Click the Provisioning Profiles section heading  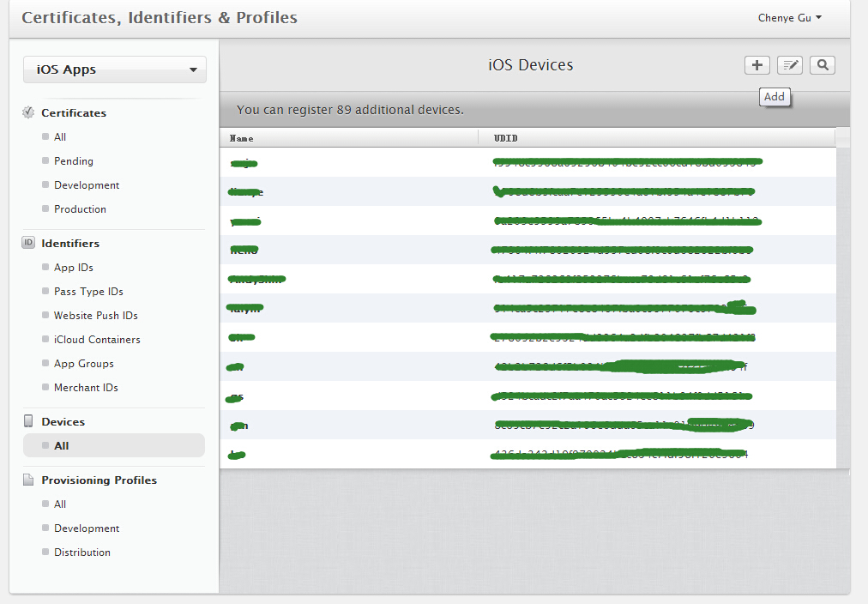click(99, 480)
